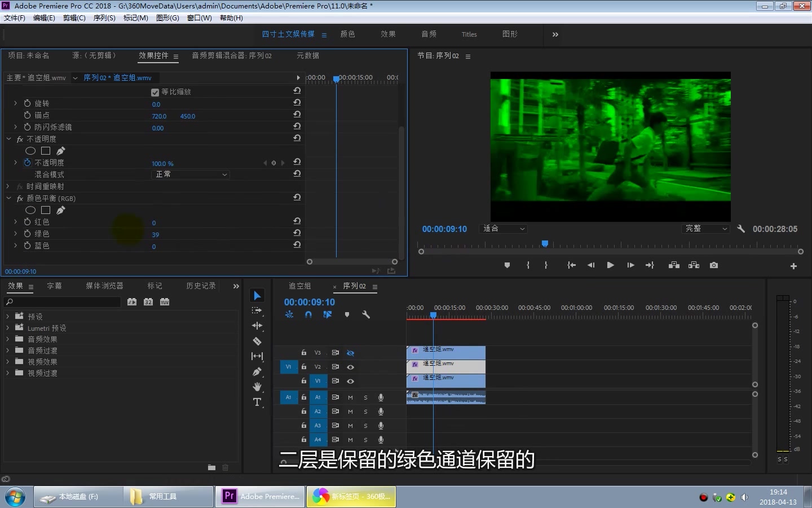Viewport: 812px width, 508px height.
Task: Select the Selection tool arrow
Action: click(257, 296)
